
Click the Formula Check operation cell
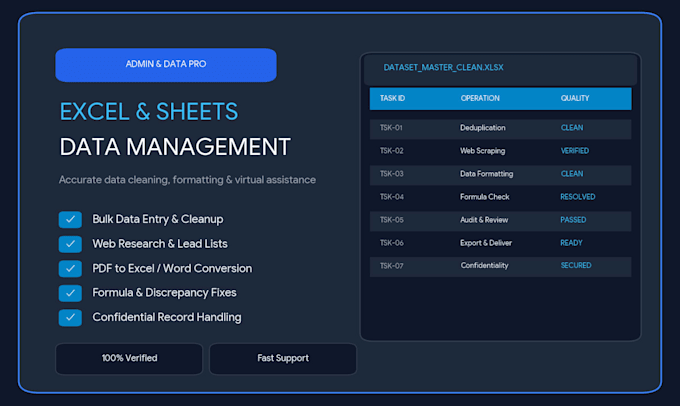[484, 197]
